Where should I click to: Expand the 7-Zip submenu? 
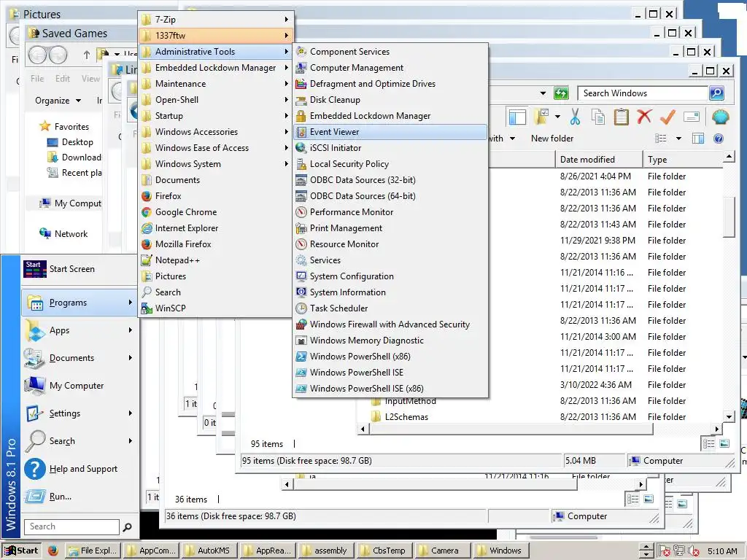215,20
